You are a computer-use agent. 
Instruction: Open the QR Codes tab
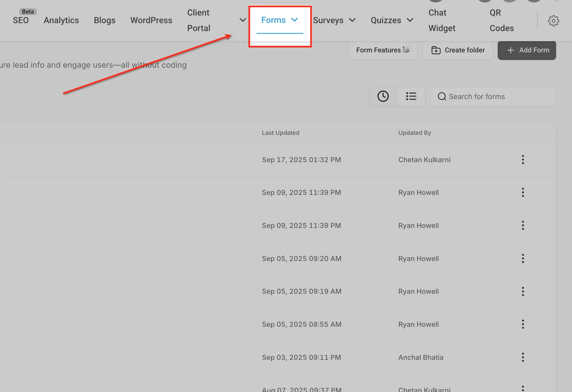pyautogui.click(x=502, y=20)
